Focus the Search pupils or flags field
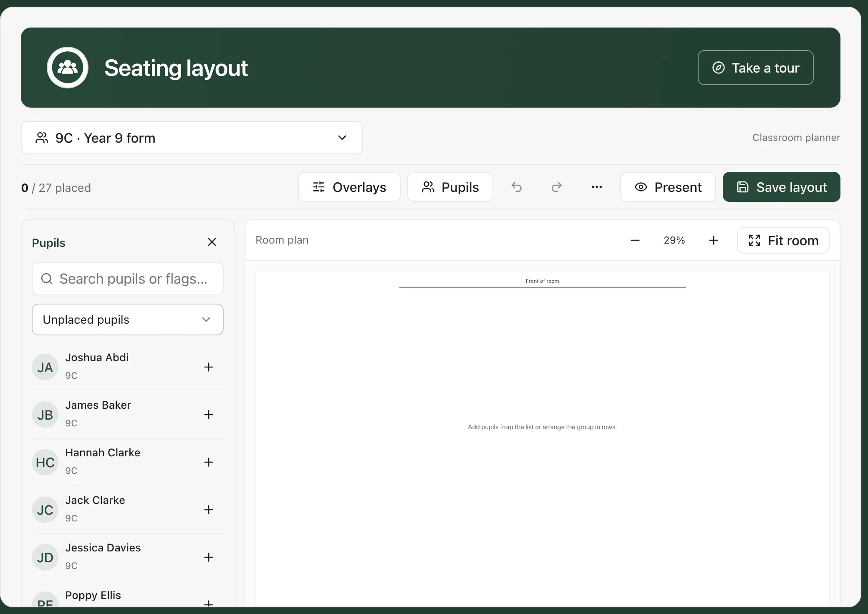 pos(128,279)
